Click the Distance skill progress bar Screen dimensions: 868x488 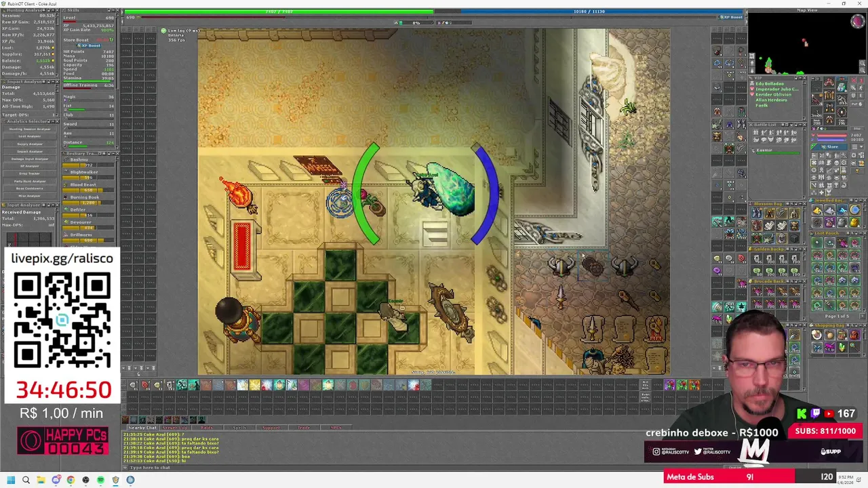pos(91,146)
